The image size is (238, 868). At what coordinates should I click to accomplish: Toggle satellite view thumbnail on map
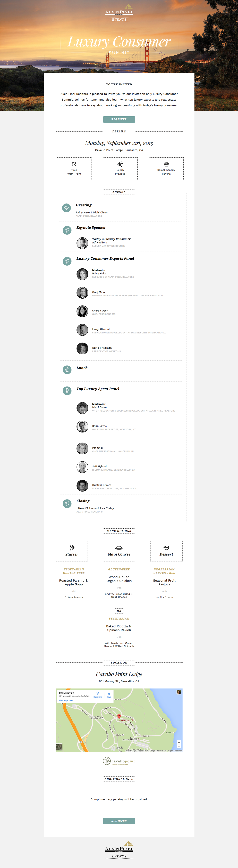click(x=59, y=747)
